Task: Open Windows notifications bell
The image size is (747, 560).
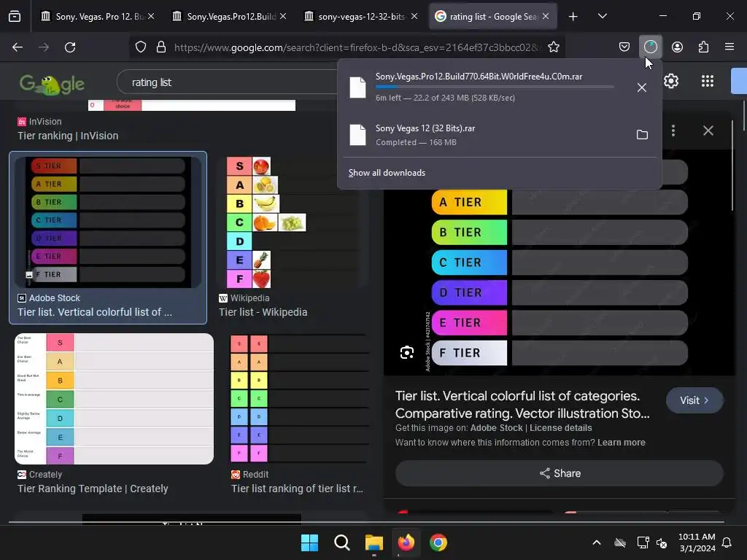Action: click(x=727, y=542)
